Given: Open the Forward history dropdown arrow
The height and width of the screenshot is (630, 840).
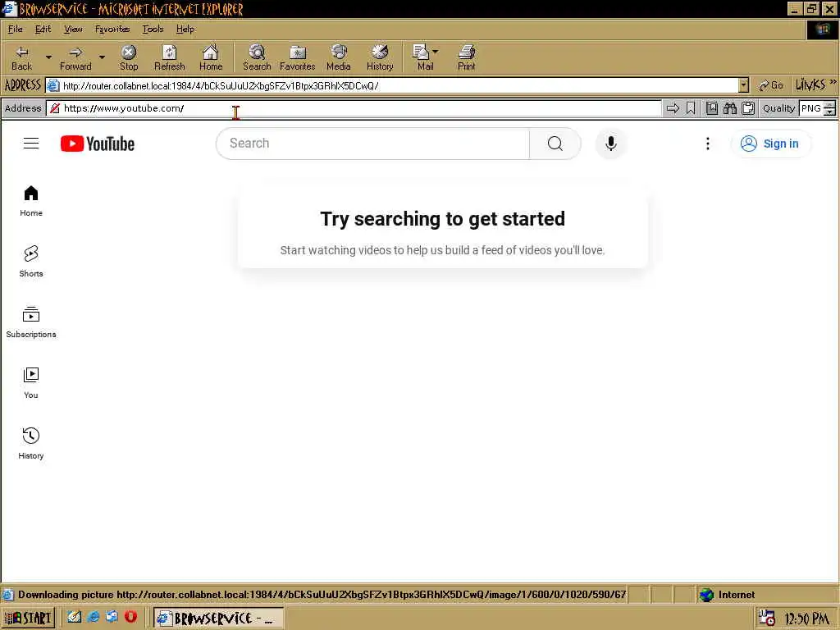Looking at the screenshot, I should point(102,57).
